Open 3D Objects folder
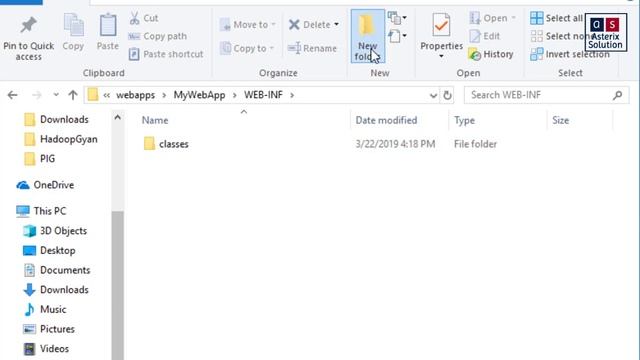The height and width of the screenshot is (360, 640). pos(55,231)
